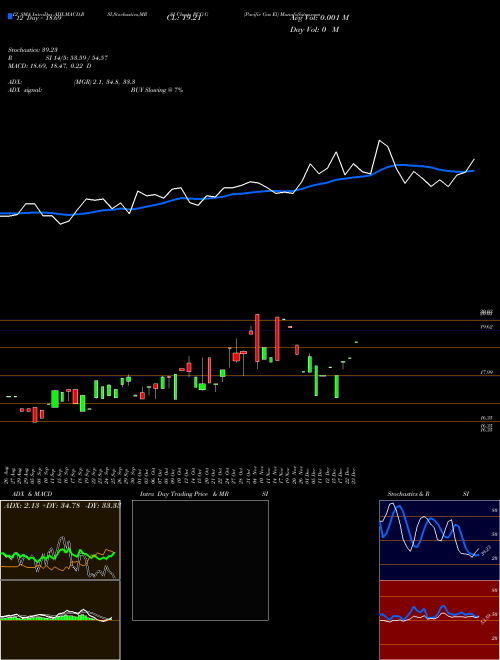Image resolution: width=500 pixels, height=660 pixels.
Task: Click the 'Intra Day Trading Price & MR' title
Action: (185, 494)
